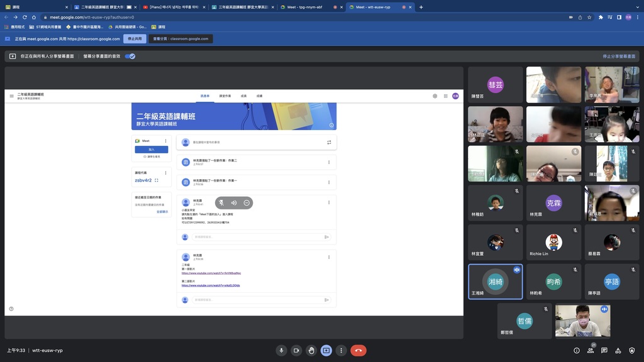Screen dimensions: 644x362
Task: Open the Chrome three-dot menu
Action: (638, 17)
